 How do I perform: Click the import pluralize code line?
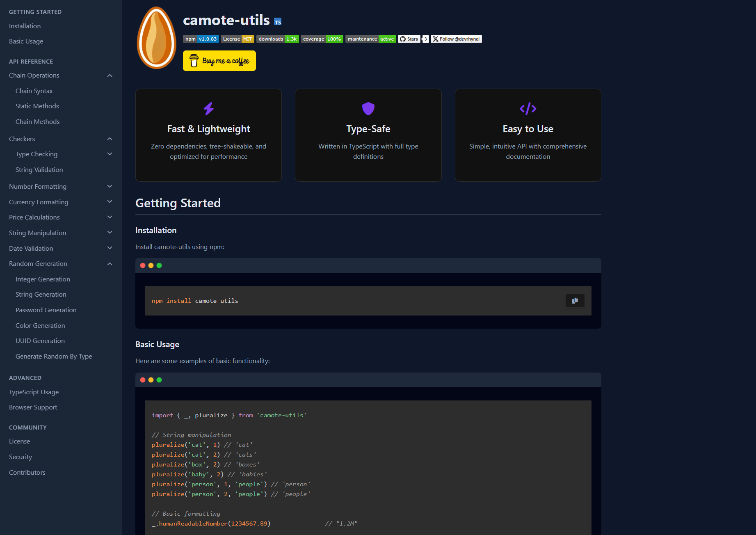229,415
